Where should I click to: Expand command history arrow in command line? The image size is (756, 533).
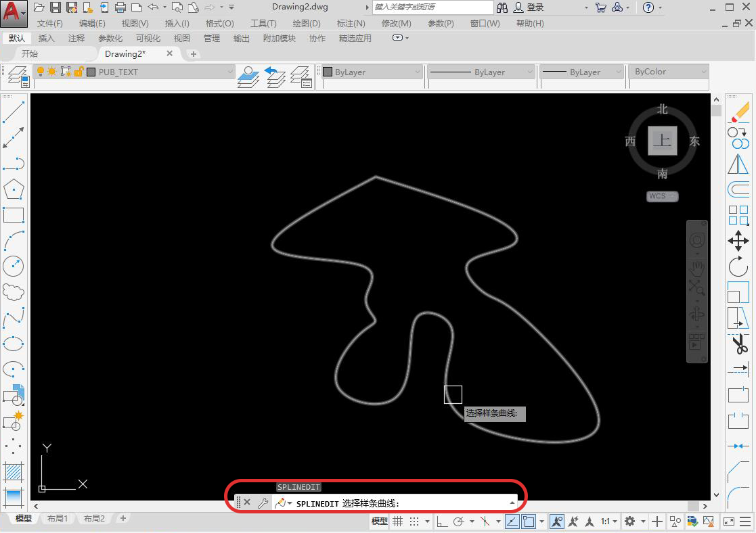click(x=512, y=503)
